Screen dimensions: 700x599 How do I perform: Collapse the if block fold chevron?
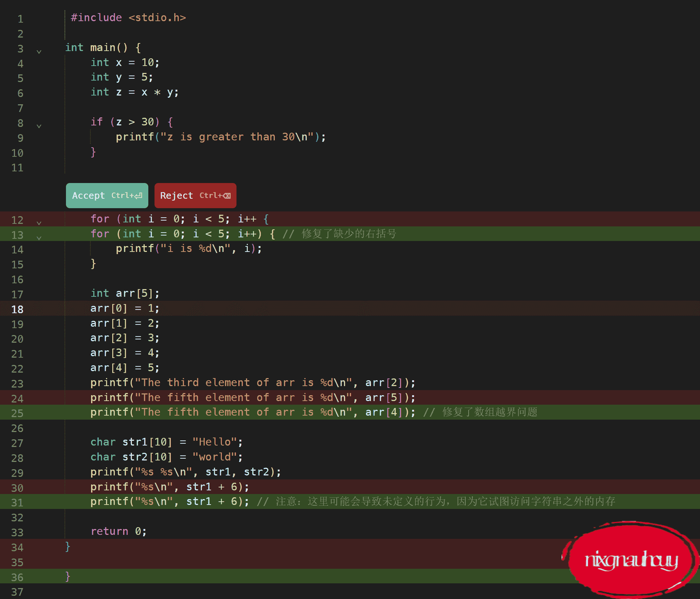pos(39,126)
